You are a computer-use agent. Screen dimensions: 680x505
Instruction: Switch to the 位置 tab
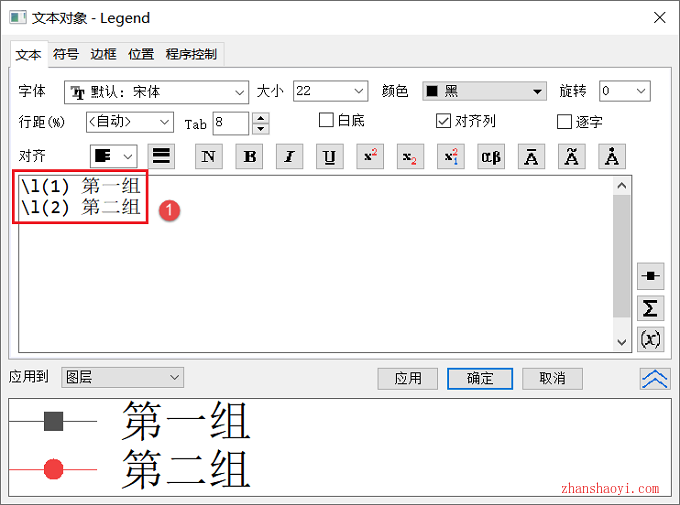click(141, 54)
